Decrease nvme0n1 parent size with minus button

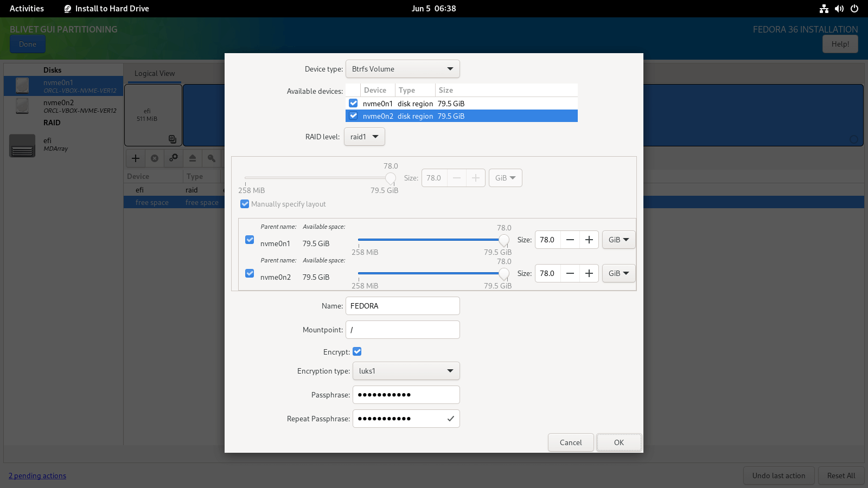[x=570, y=240]
